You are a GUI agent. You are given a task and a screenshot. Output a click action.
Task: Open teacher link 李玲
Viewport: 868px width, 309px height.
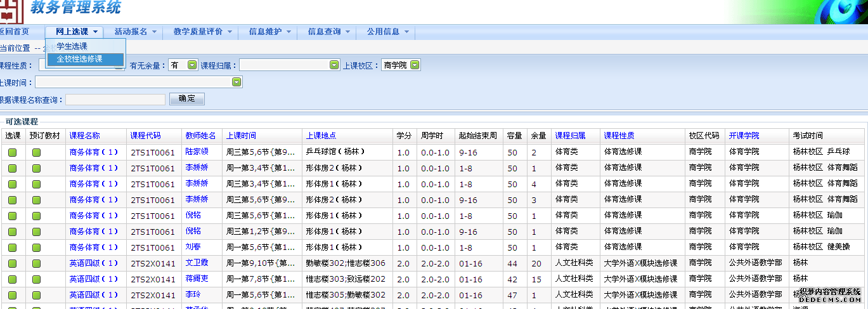193,294
